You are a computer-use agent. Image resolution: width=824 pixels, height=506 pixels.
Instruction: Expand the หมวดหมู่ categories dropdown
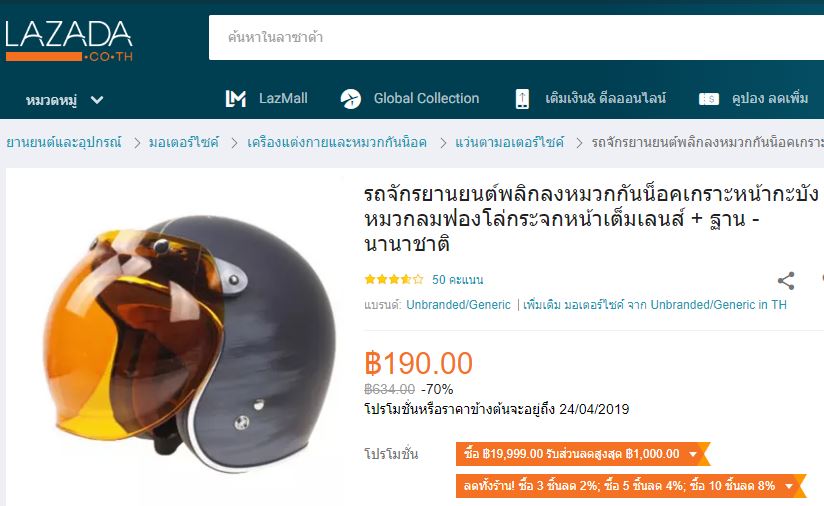65,99
